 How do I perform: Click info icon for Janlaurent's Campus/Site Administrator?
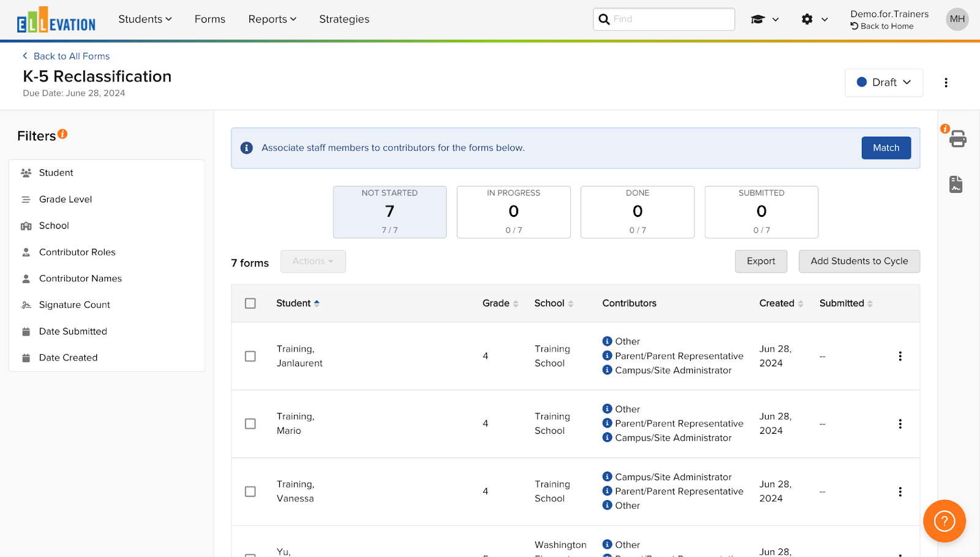pos(607,369)
